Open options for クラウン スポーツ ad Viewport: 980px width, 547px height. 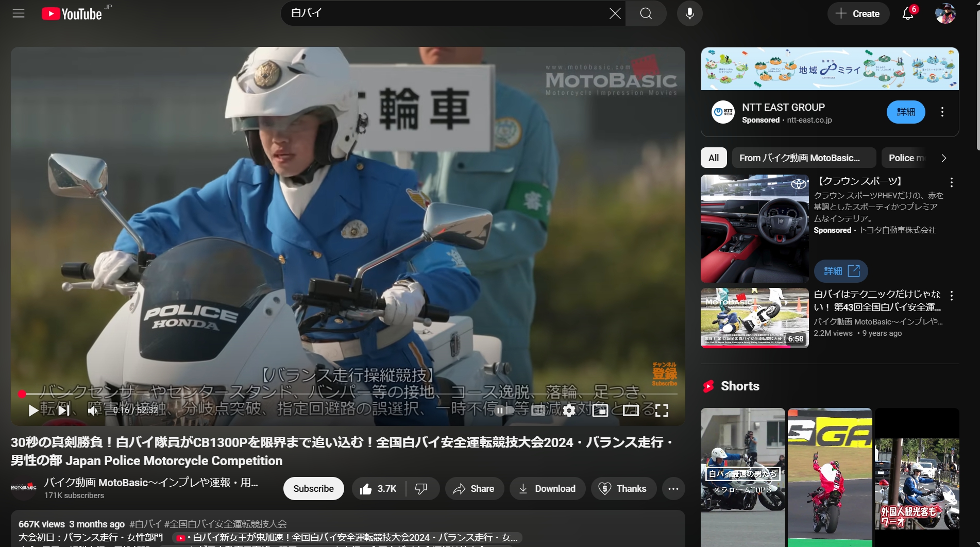pos(952,182)
